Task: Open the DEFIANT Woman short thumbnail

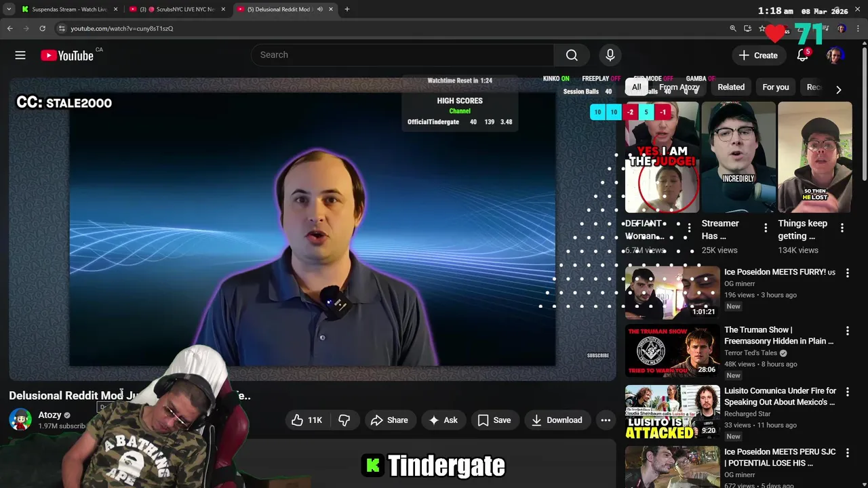Action: tap(662, 157)
